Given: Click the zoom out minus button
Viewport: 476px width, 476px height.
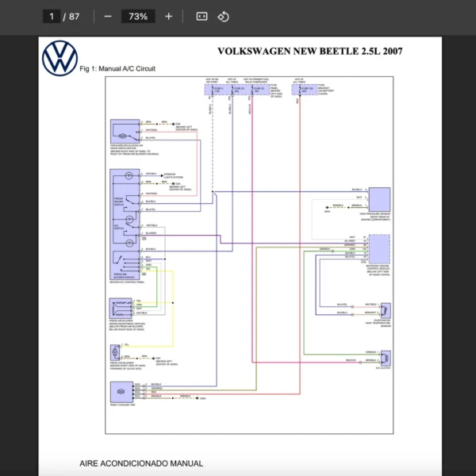Looking at the screenshot, I should [108, 17].
